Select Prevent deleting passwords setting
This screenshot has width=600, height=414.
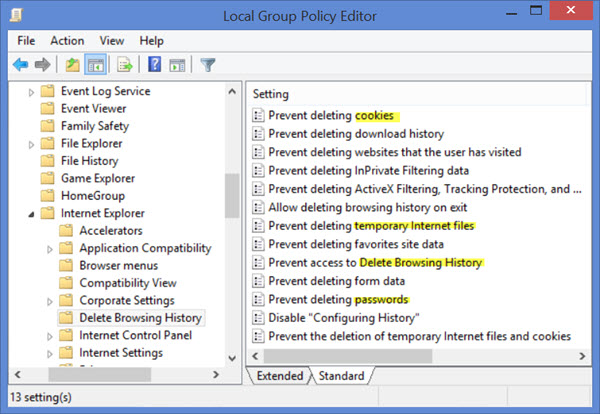(338, 299)
